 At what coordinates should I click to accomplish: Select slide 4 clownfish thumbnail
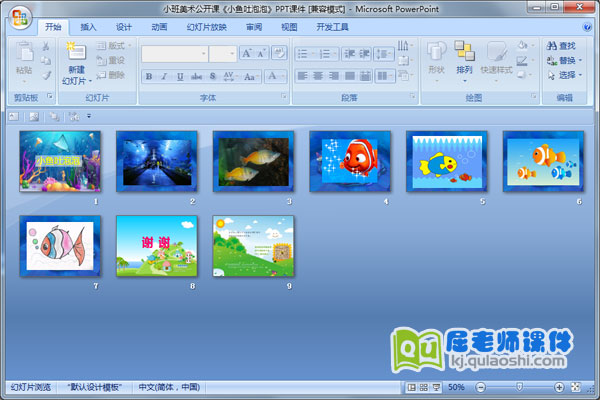click(x=350, y=161)
